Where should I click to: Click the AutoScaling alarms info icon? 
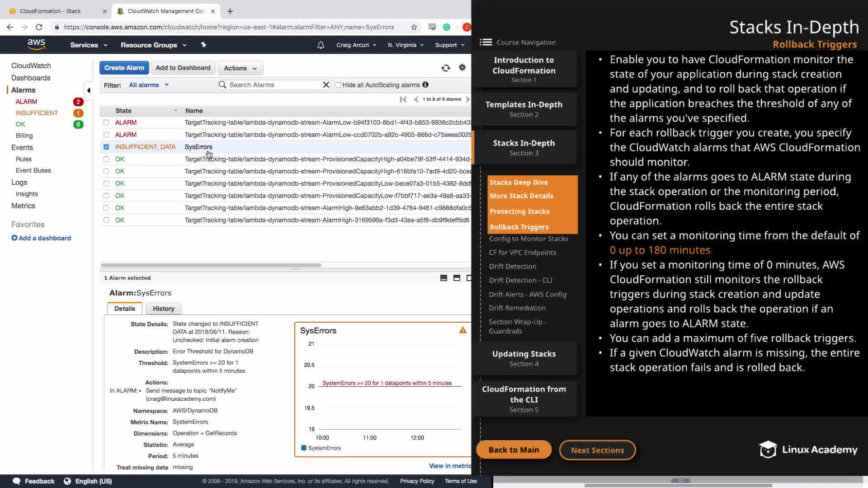pos(425,85)
